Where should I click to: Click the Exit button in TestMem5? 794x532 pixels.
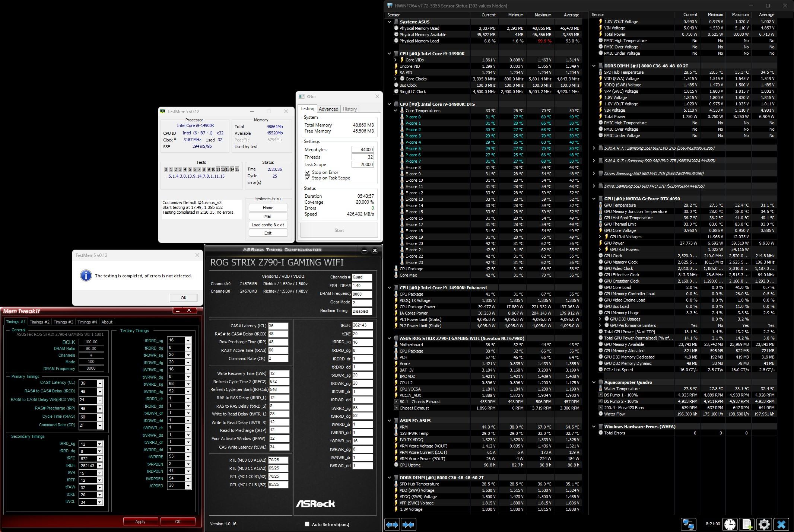(x=268, y=233)
